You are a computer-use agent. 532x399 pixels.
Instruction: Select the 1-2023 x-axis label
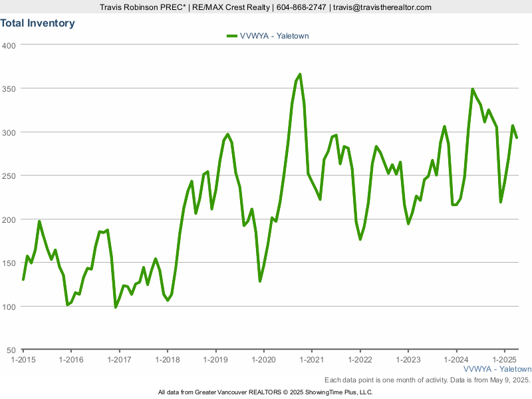coord(408,360)
